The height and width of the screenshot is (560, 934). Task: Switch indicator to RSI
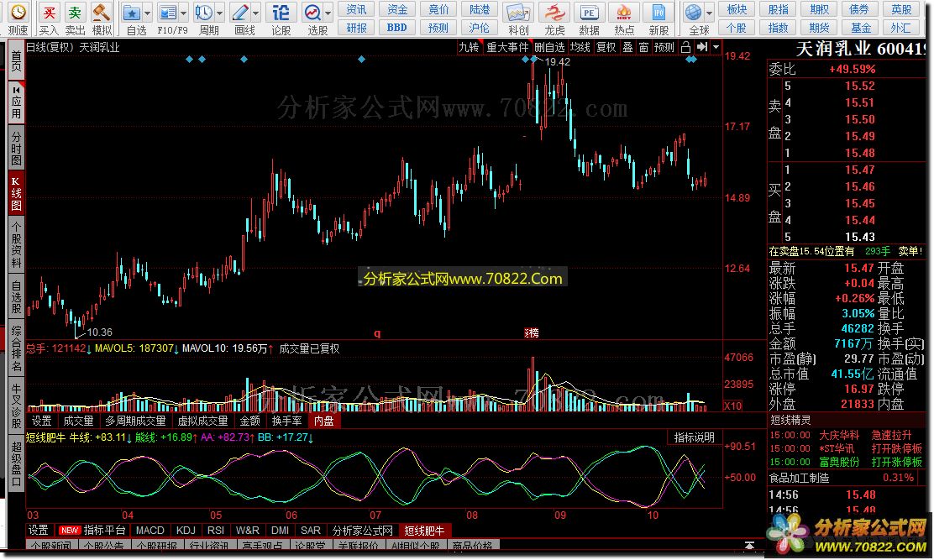[x=216, y=531]
